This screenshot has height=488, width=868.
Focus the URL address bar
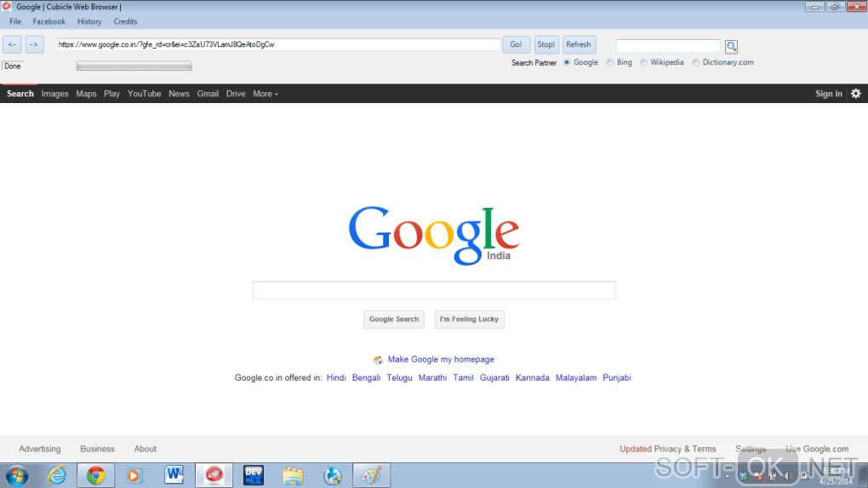click(x=278, y=44)
